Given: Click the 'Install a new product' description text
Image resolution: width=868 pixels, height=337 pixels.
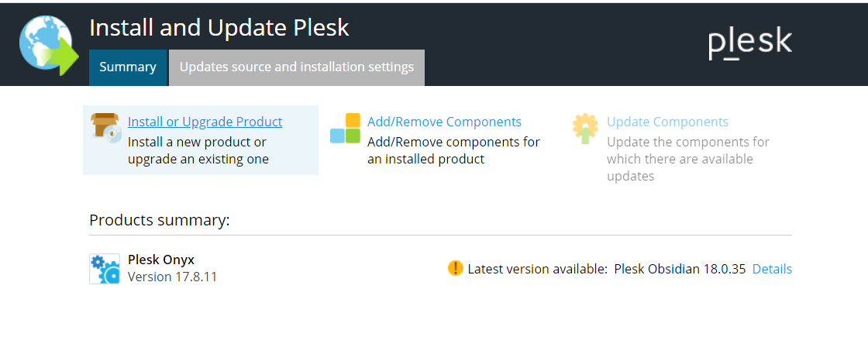Looking at the screenshot, I should pos(198,150).
